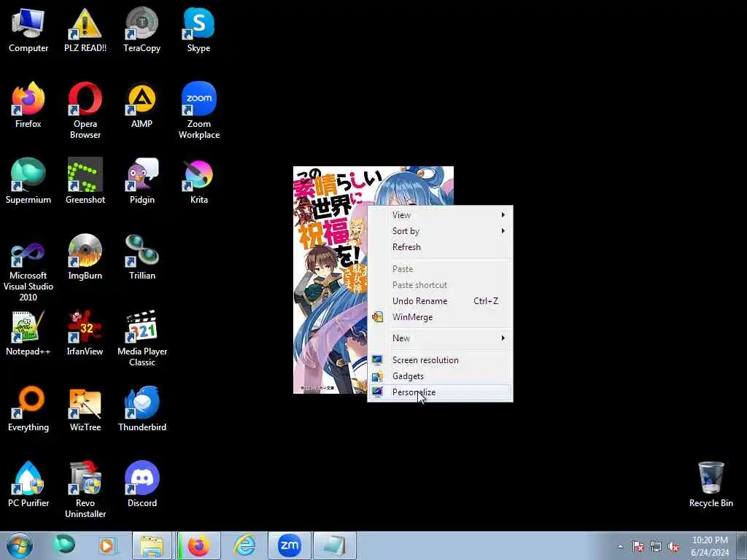Viewport: 747px width, 560px height.
Task: Select the Notepad++ icon
Action: pos(28,332)
